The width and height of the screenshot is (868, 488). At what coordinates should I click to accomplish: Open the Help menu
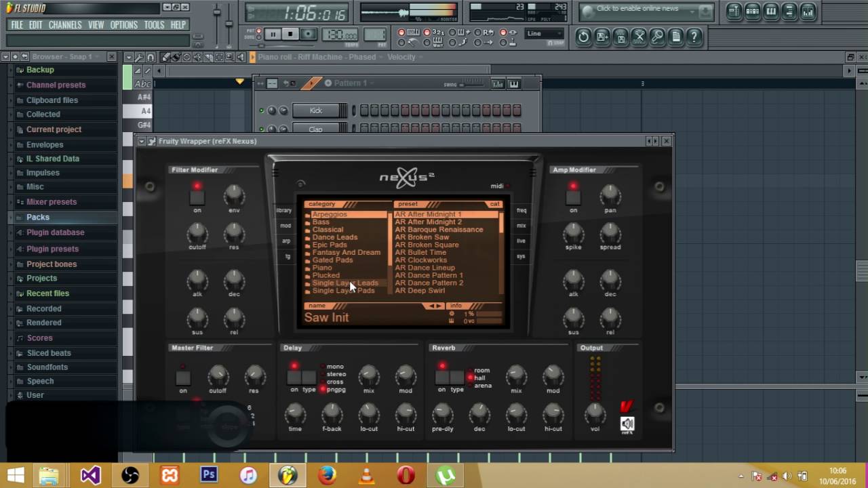click(178, 25)
